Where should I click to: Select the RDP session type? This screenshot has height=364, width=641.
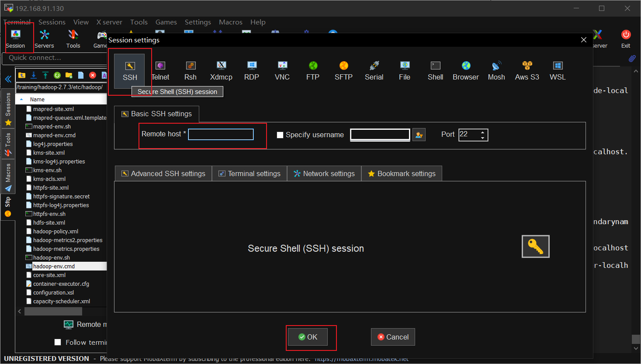(x=252, y=71)
